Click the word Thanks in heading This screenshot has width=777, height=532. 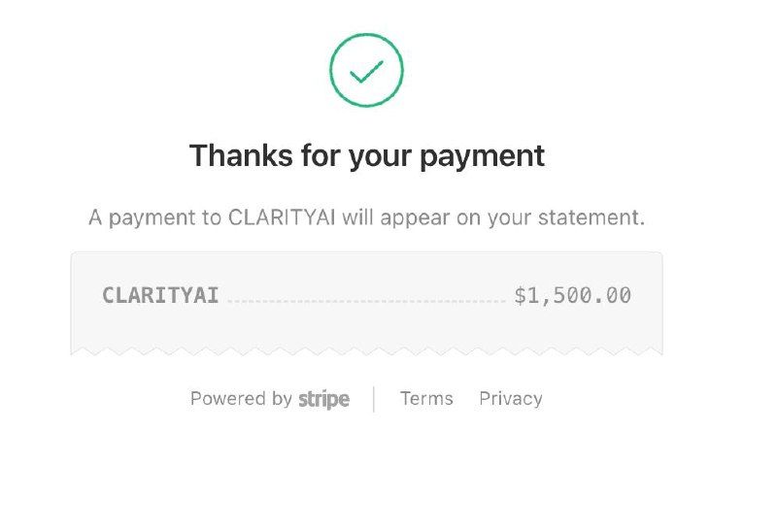click(233, 155)
